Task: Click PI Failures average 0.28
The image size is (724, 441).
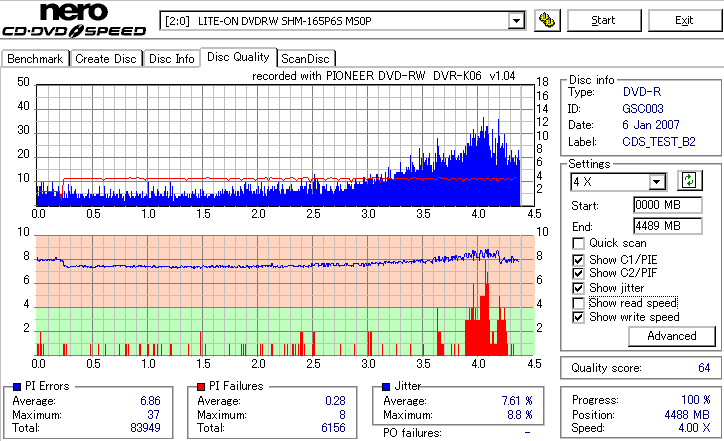Action: coord(335,401)
